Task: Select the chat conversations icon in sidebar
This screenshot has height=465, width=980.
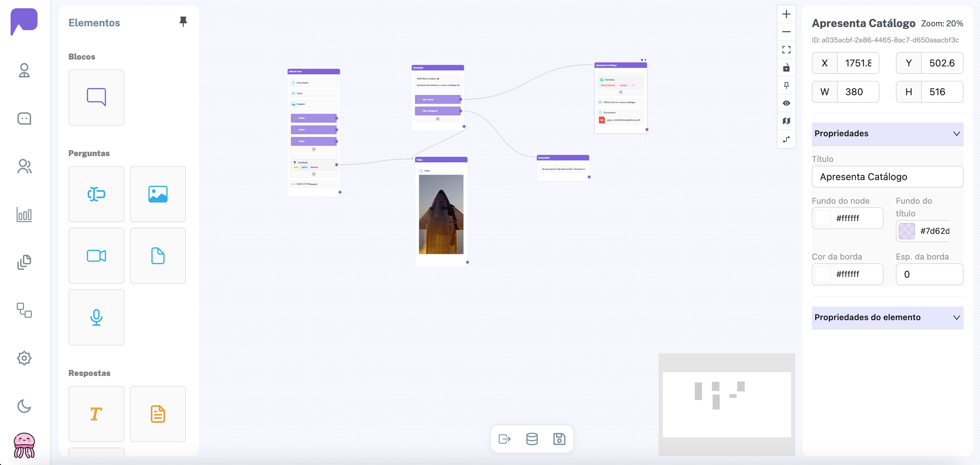Action: (24, 118)
